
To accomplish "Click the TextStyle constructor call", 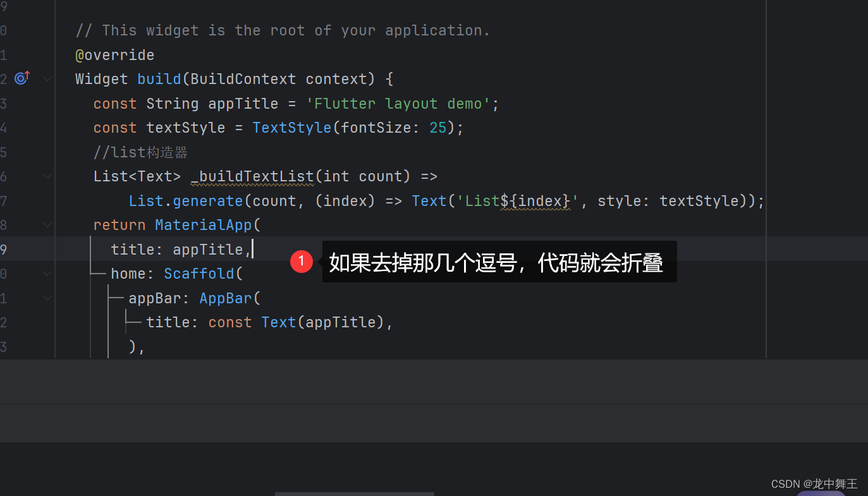I will pyautogui.click(x=291, y=128).
